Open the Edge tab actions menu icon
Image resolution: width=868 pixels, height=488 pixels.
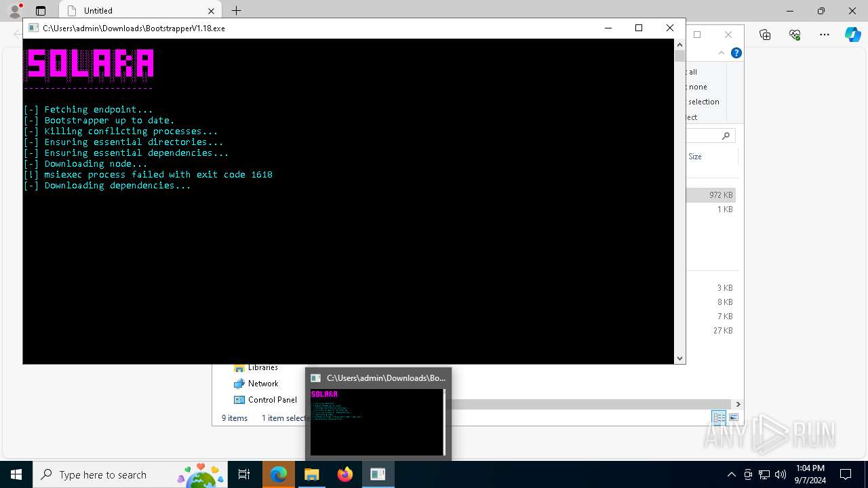(41, 11)
